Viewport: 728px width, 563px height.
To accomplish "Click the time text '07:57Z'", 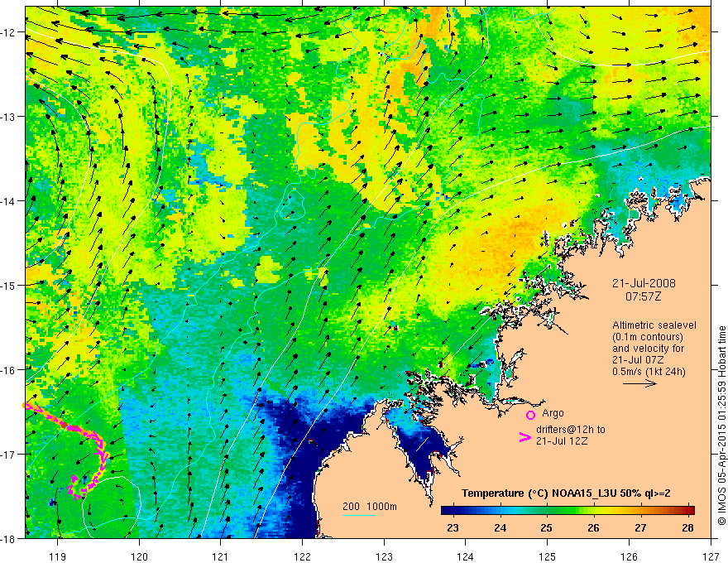I will 643,296.
